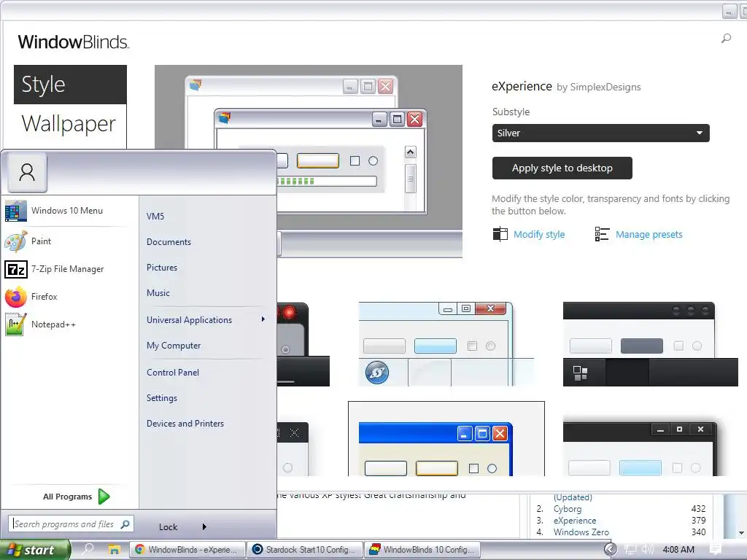Switch to WindowBlinds 10 Config taskbar button
The image size is (747, 560).
tap(422, 550)
